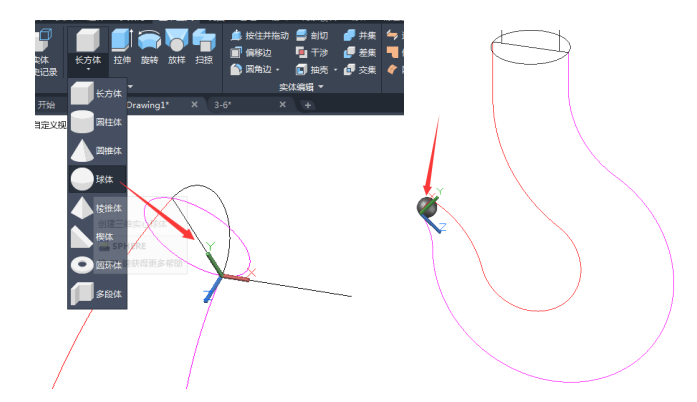
Task: Select the ellipse at the top of the hook
Action: point(531,47)
